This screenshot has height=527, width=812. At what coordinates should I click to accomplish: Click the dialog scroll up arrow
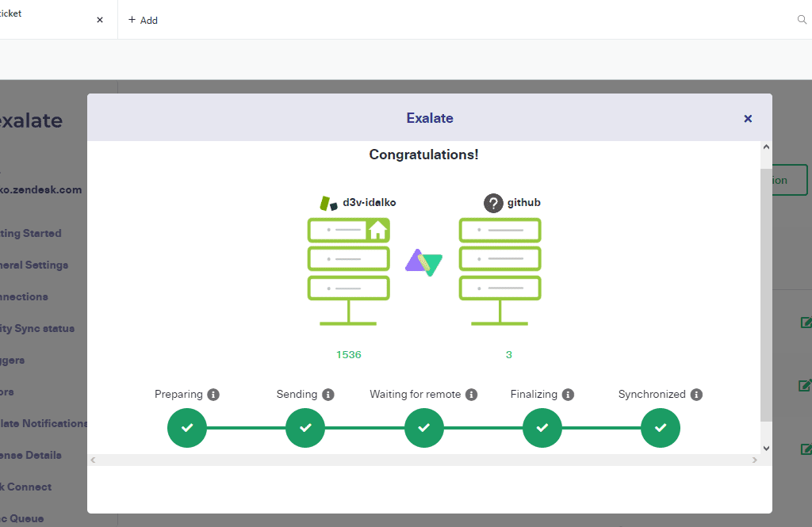[x=767, y=147]
